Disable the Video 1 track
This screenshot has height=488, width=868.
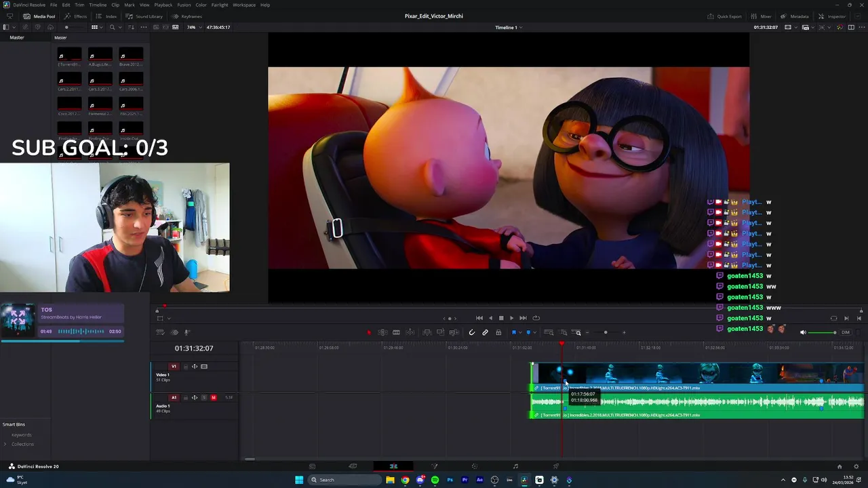pos(204,367)
